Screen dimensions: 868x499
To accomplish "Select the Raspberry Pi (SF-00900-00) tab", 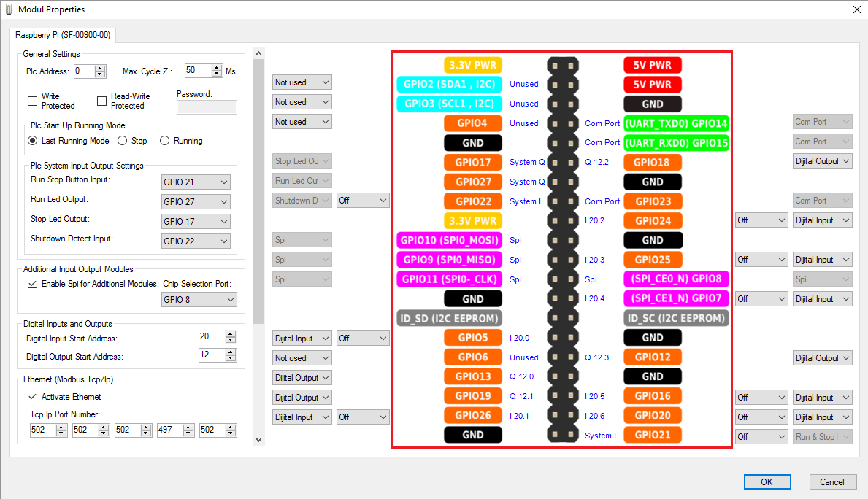I will pos(63,35).
